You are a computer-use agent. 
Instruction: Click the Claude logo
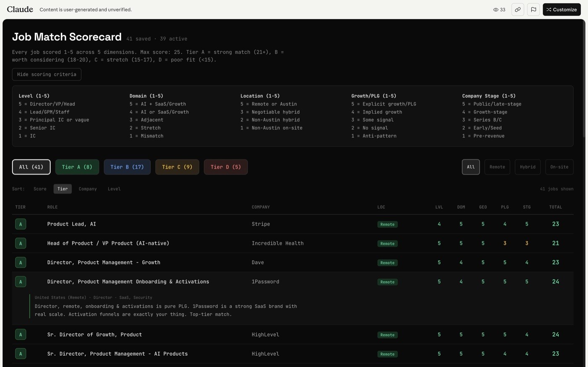[x=20, y=9]
